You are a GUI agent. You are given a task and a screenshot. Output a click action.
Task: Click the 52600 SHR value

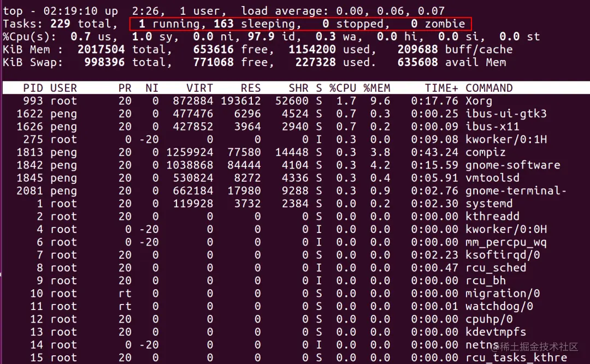click(x=292, y=101)
